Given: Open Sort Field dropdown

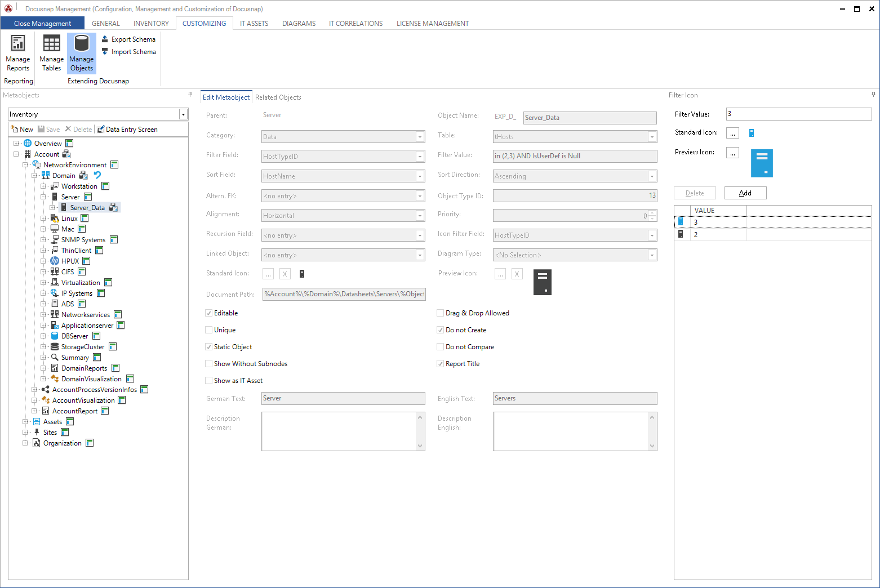Looking at the screenshot, I should 420,176.
